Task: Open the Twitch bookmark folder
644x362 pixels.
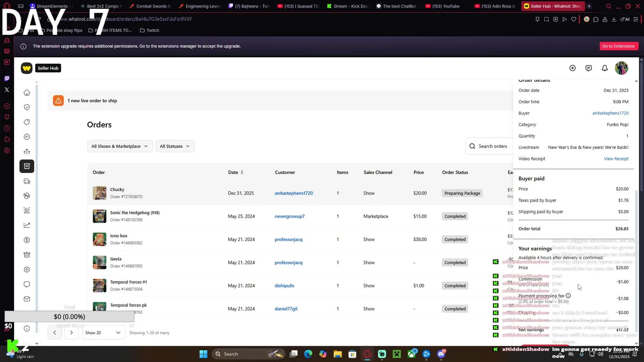Action: (149, 30)
